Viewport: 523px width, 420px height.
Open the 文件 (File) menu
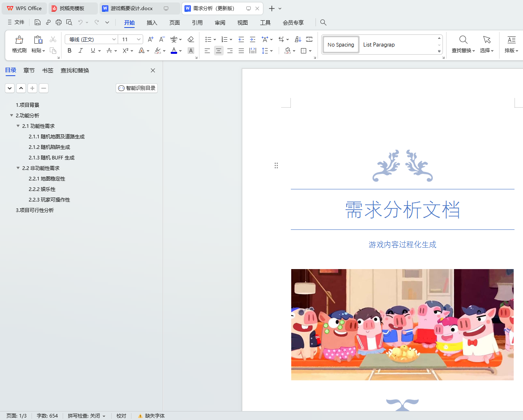pyautogui.click(x=16, y=22)
